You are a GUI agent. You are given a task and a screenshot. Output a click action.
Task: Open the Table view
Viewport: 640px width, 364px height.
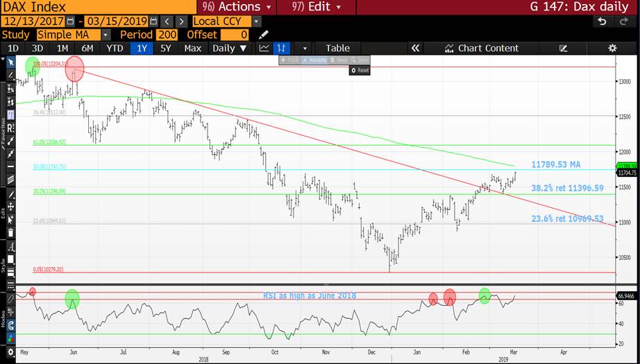tap(337, 48)
